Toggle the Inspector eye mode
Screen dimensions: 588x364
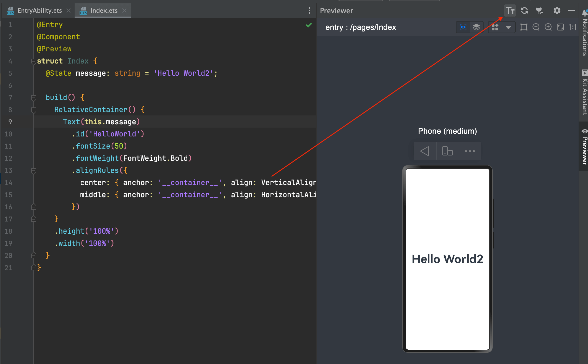463,27
